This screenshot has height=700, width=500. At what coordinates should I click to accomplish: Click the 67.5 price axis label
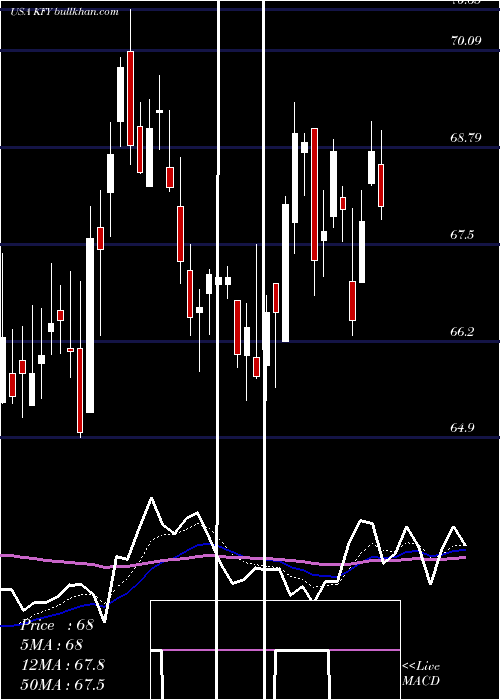click(x=462, y=235)
